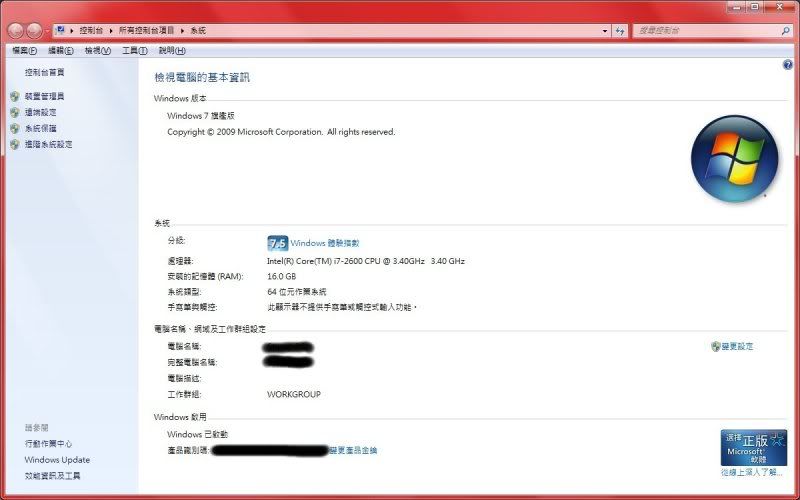Click the 檢視電腦的基本資訊 heading

(202, 78)
